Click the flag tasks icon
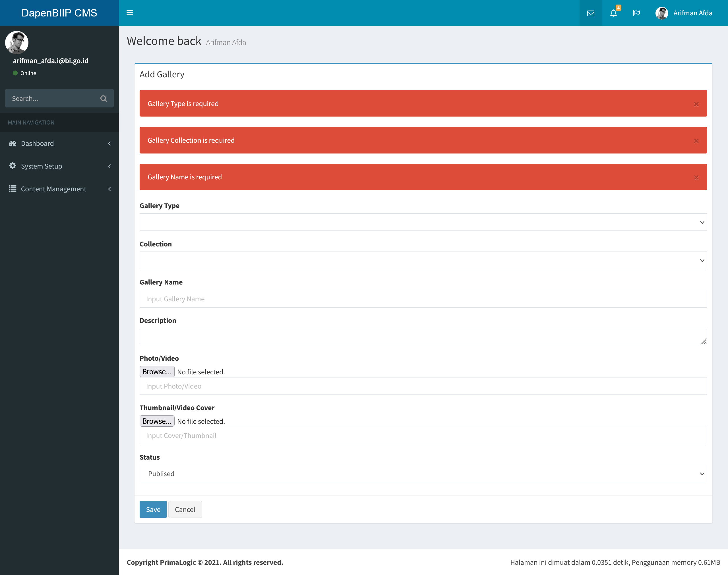Viewport: 728px width, 575px height. [636, 13]
